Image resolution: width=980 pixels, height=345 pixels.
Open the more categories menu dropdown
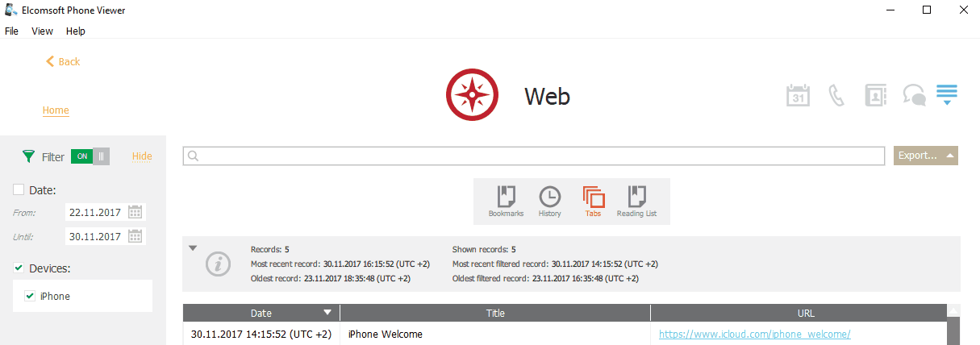coord(947,94)
